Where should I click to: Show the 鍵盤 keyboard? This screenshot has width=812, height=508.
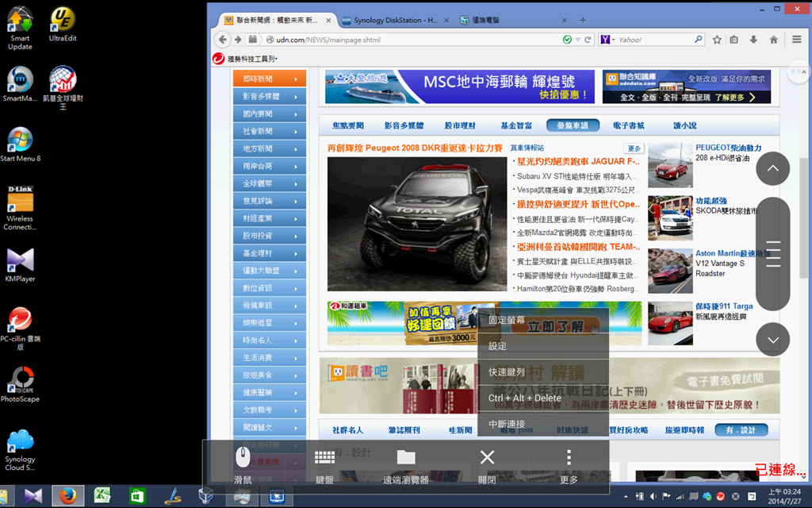tap(324, 464)
